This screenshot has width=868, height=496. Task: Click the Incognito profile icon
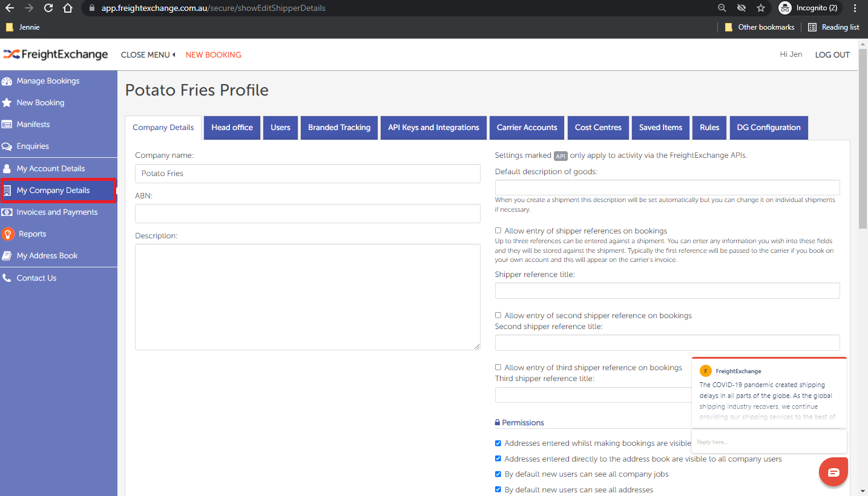[x=785, y=8]
